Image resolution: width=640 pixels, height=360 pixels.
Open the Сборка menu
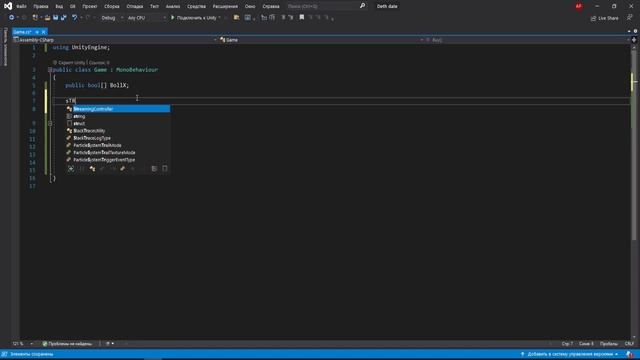point(112,7)
